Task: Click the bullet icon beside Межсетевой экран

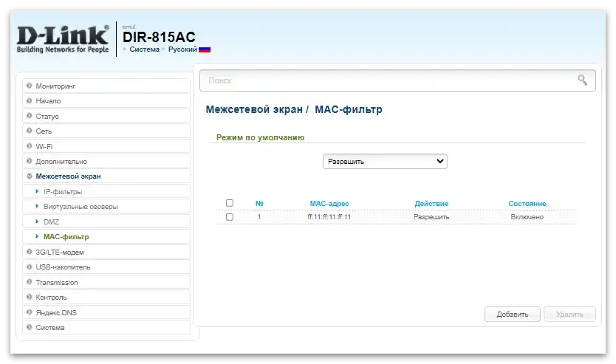Action: [x=29, y=176]
